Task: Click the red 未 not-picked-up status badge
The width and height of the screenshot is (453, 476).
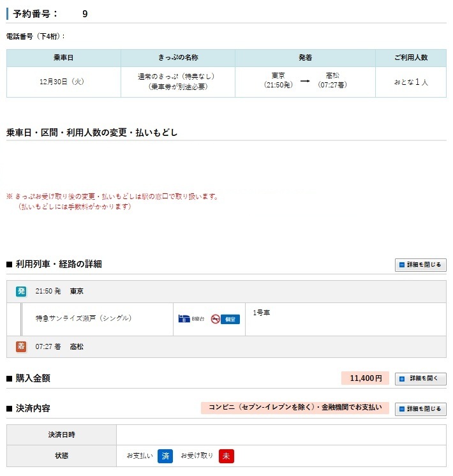Action: pyautogui.click(x=226, y=456)
